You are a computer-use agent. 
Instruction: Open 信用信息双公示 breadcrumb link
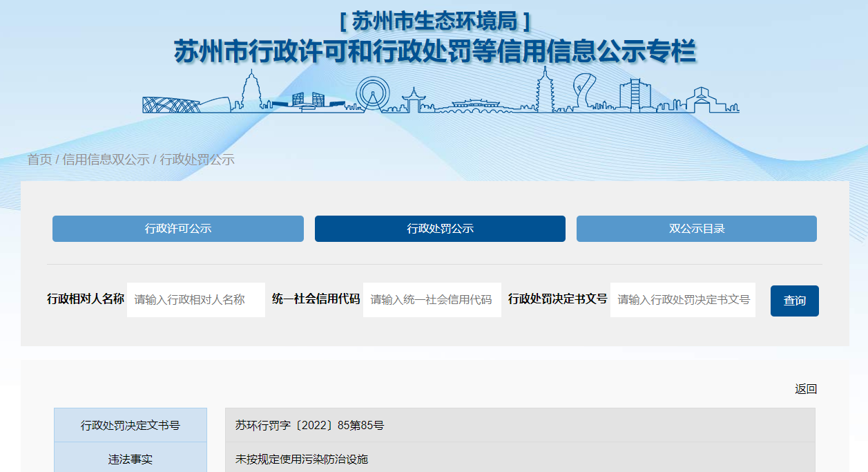click(106, 160)
